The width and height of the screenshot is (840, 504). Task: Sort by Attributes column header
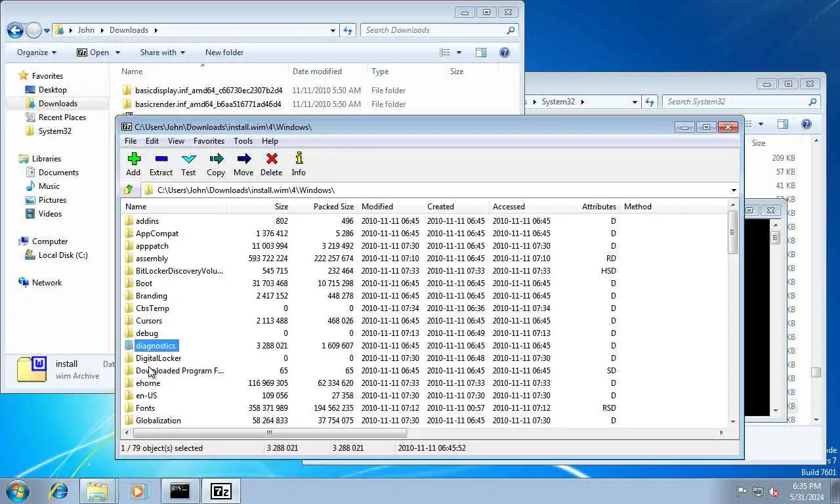[x=587, y=207]
